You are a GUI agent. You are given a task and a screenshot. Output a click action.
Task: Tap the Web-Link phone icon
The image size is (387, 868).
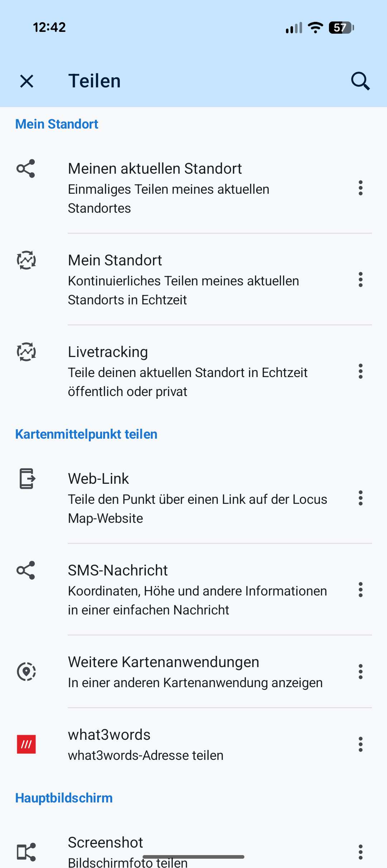pos(27,478)
